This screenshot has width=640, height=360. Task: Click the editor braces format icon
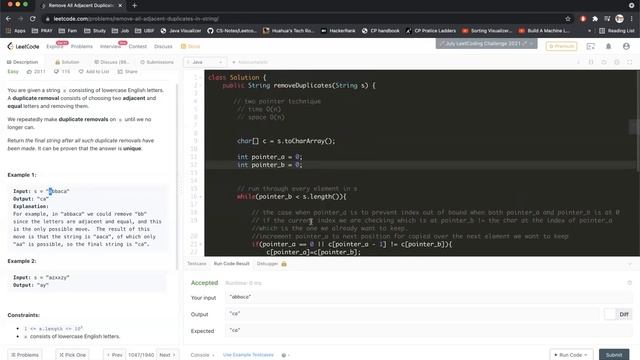(591, 62)
